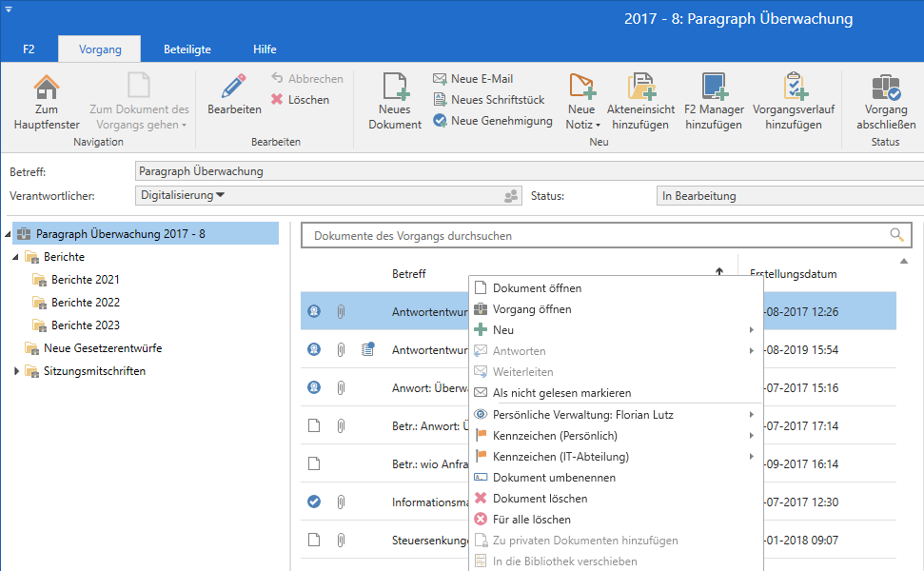Collapse the Berichte folder tree
924x571 pixels.
click(16, 257)
